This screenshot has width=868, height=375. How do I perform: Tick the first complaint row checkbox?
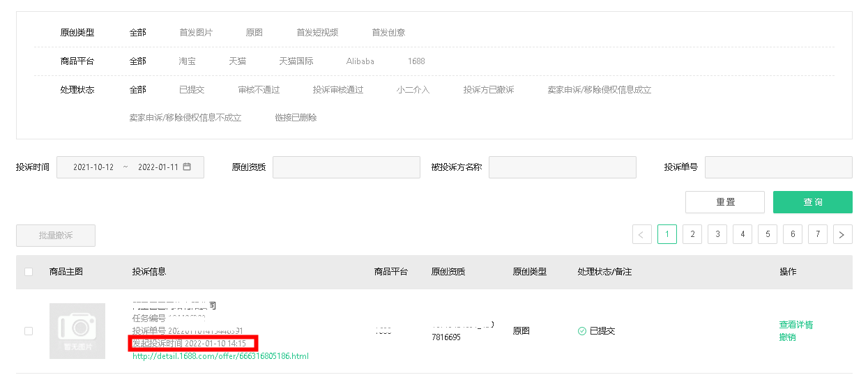[29, 331]
